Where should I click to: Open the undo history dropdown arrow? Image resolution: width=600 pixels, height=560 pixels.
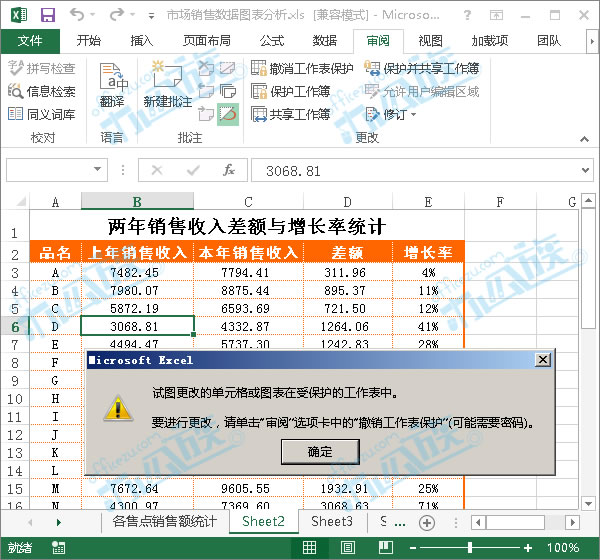click(x=93, y=15)
